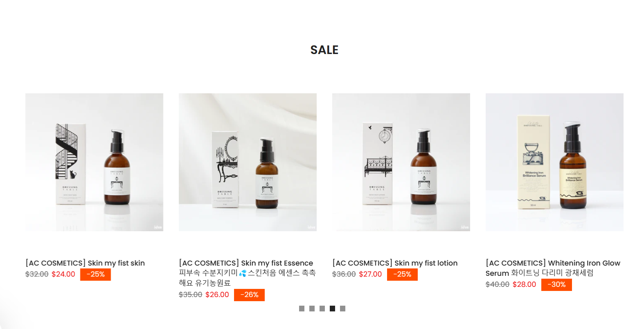Click the $28.00 sale price
The width and height of the screenshot is (644, 329).
(524, 284)
